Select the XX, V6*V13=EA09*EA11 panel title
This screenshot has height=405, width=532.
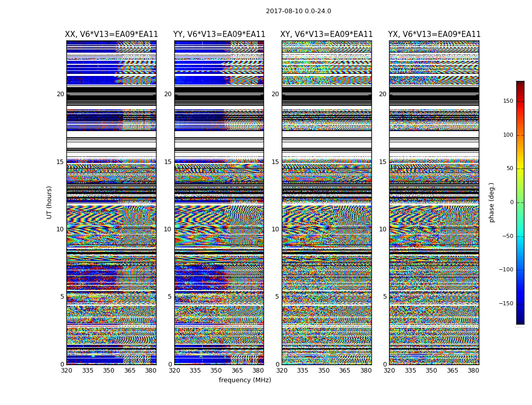tap(111, 34)
